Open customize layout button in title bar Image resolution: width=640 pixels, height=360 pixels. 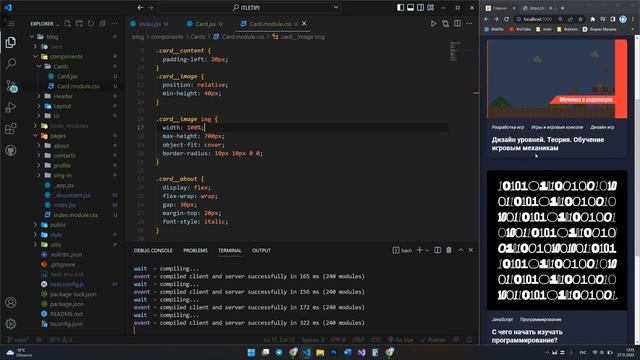431,8
